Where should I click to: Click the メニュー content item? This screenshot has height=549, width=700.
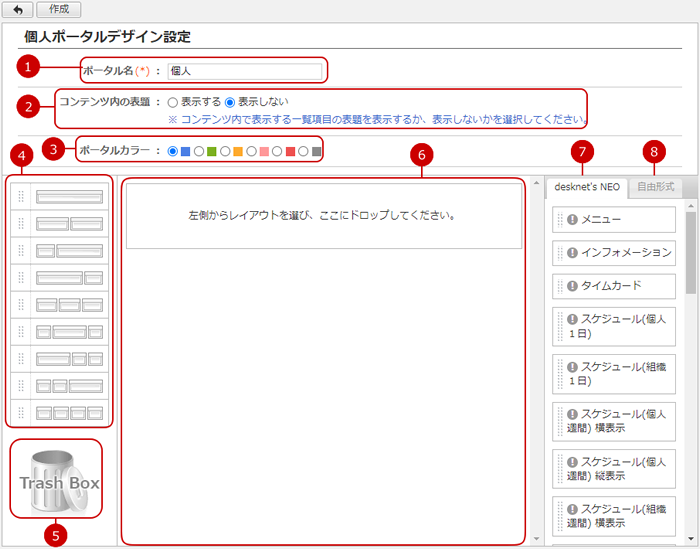(614, 220)
